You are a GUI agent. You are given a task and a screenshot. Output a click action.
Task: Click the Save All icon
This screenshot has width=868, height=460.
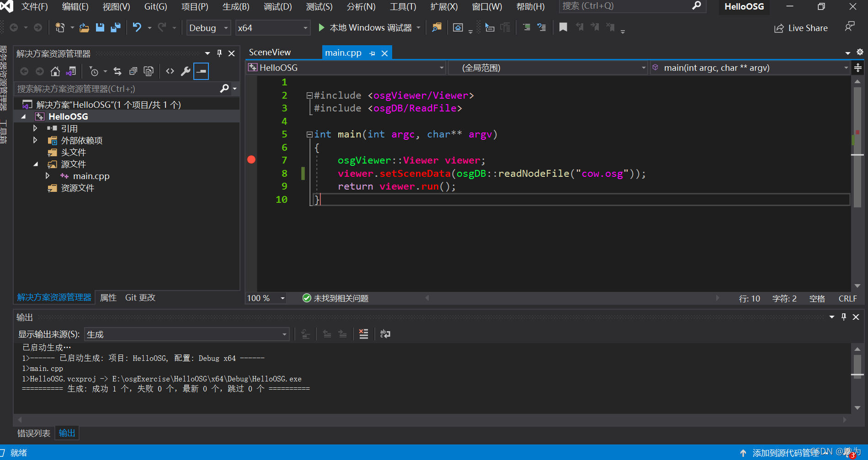pos(116,27)
